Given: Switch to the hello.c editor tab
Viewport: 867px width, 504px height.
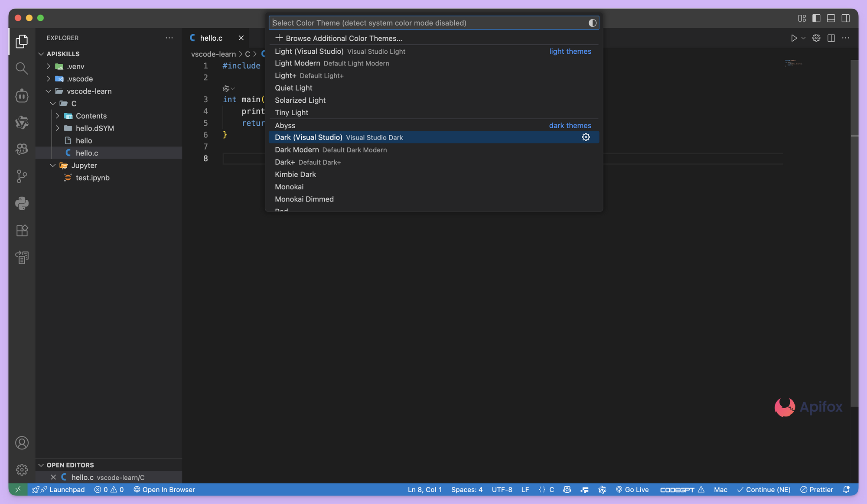Looking at the screenshot, I should click(212, 38).
